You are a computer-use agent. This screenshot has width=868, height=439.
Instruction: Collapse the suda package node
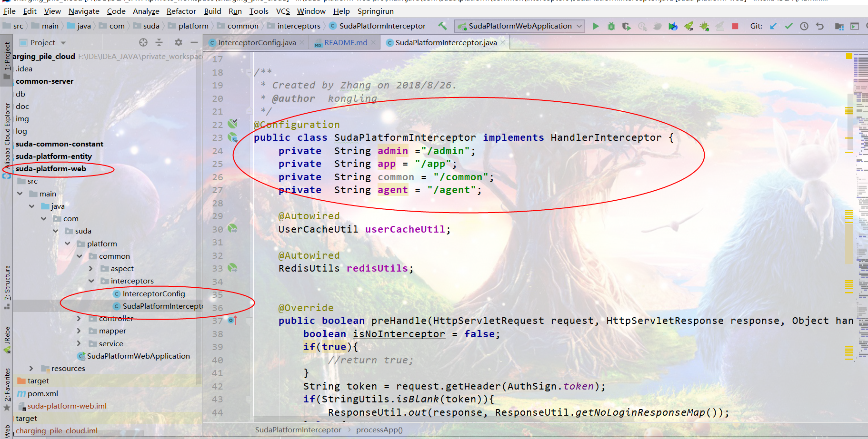56,231
